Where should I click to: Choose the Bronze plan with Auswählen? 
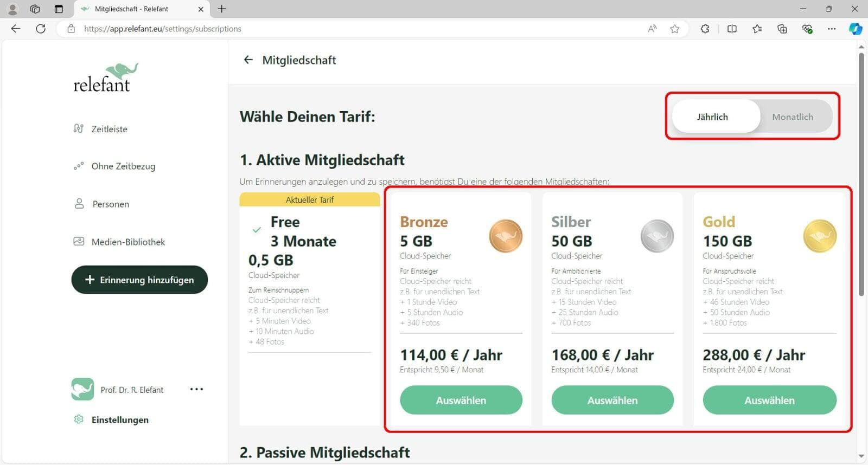461,400
